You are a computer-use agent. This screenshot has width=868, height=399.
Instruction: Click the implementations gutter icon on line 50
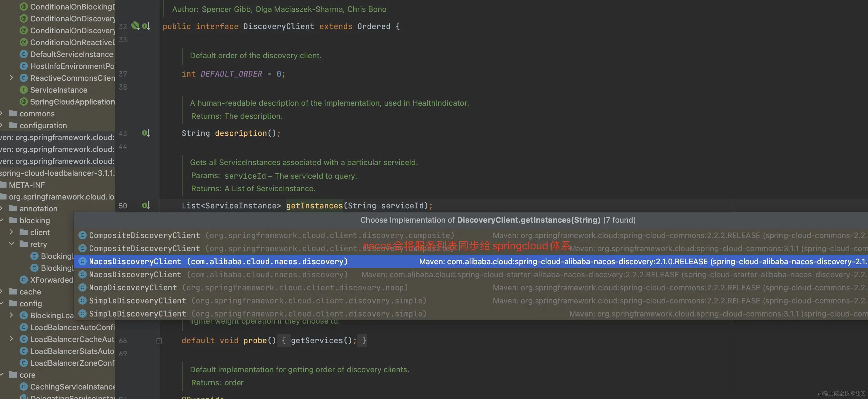point(145,205)
